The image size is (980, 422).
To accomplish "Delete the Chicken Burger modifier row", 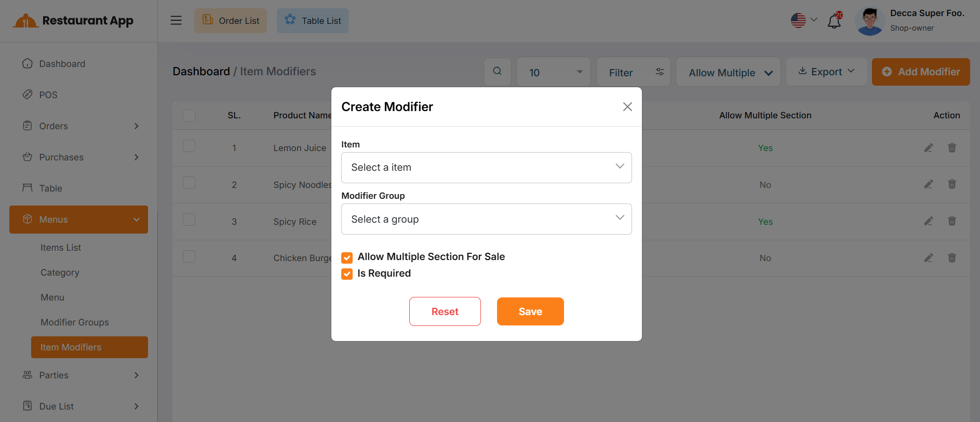I will pos(951,258).
